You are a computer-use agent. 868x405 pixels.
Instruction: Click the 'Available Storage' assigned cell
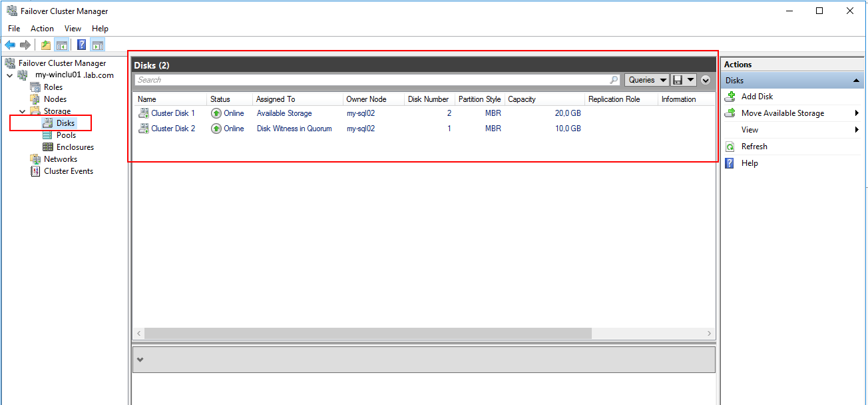pos(284,113)
